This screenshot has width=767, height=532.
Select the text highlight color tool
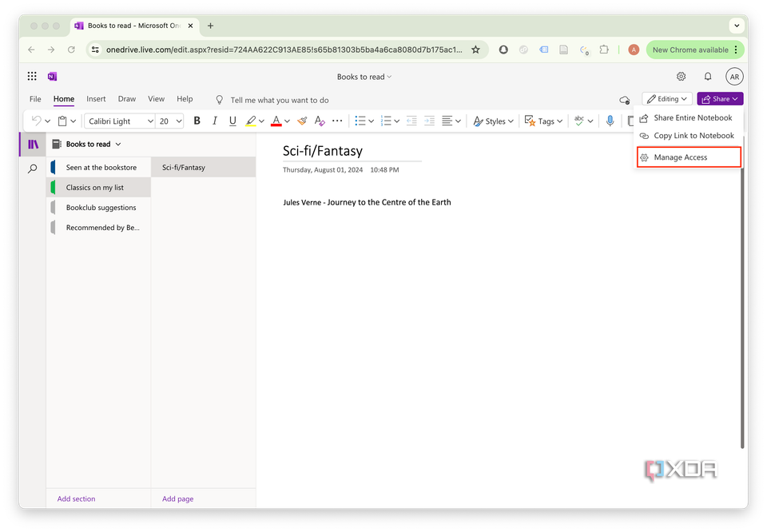click(x=250, y=121)
